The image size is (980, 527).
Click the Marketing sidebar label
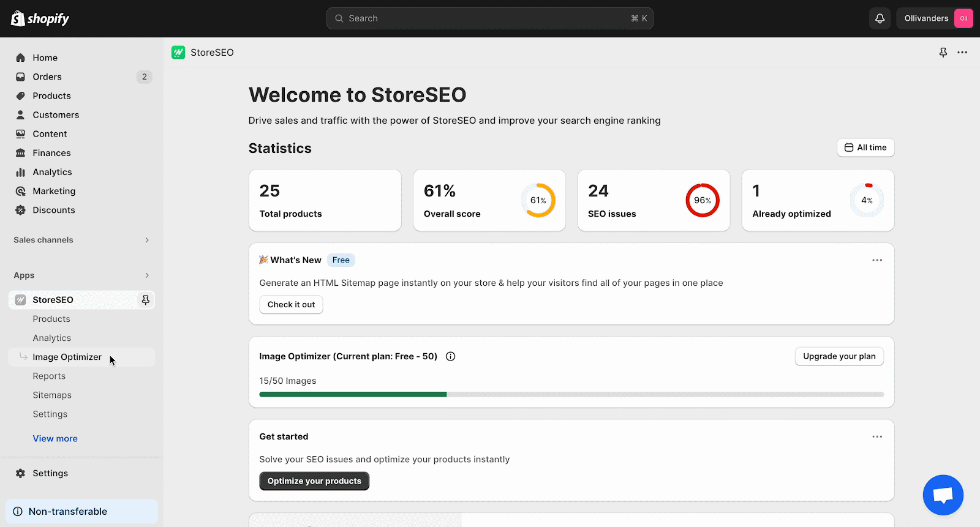pos(54,191)
